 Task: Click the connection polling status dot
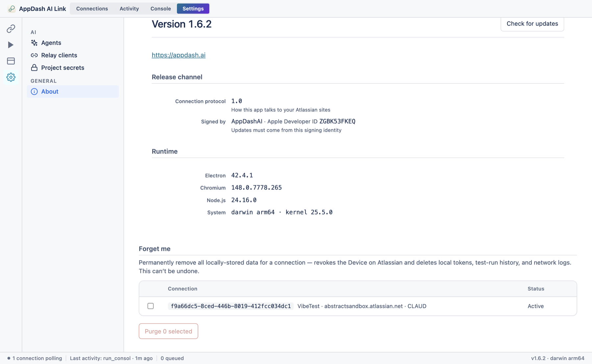click(x=9, y=358)
